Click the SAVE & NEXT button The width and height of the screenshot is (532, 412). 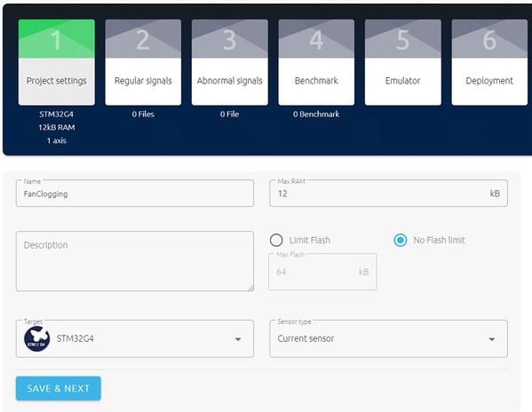[59, 388]
